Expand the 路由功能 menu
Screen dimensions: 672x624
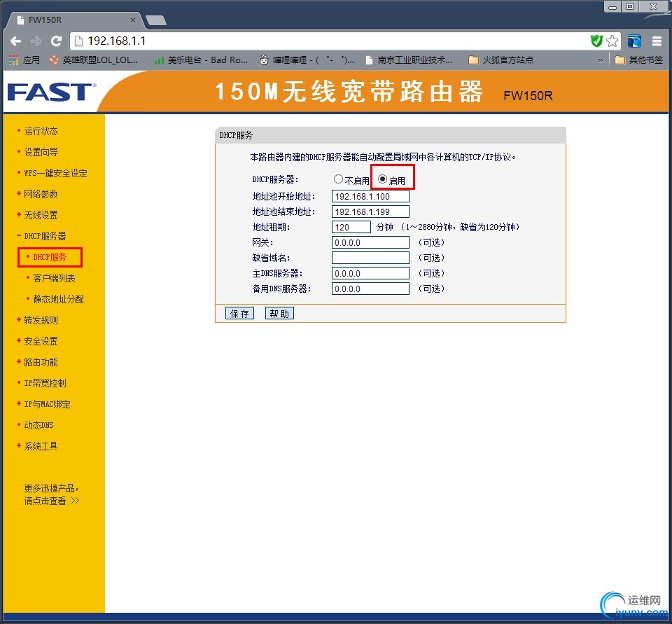pyautogui.click(x=41, y=362)
